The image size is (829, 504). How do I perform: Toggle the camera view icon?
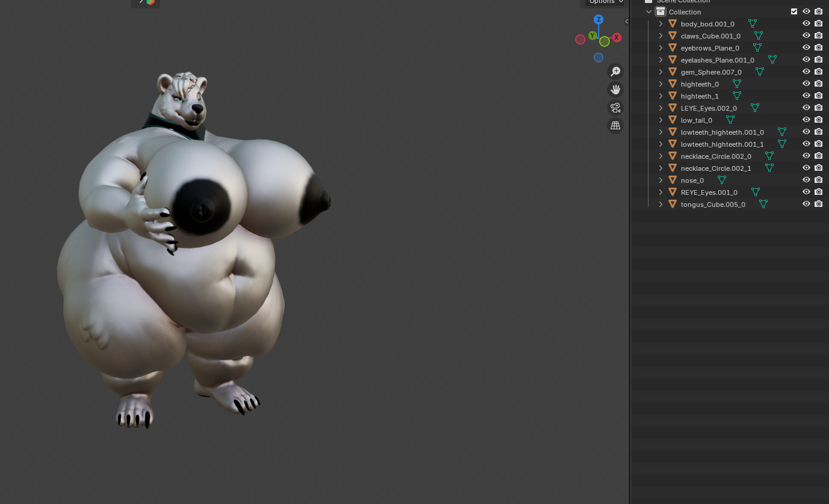615,108
